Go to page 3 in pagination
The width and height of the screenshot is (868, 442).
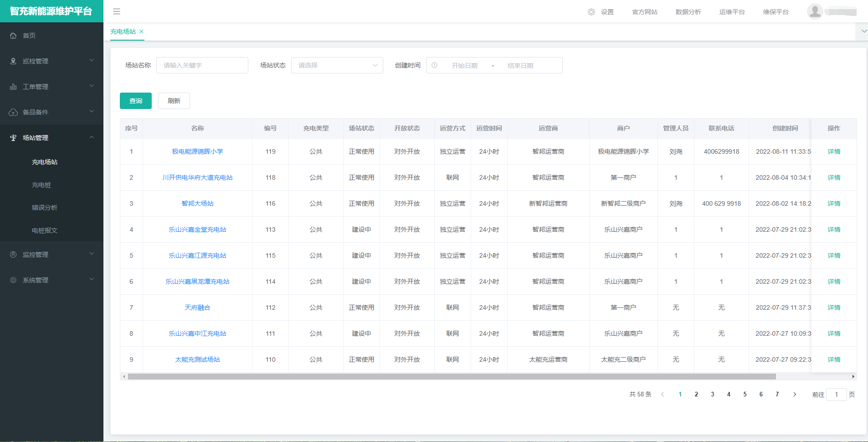pos(712,394)
